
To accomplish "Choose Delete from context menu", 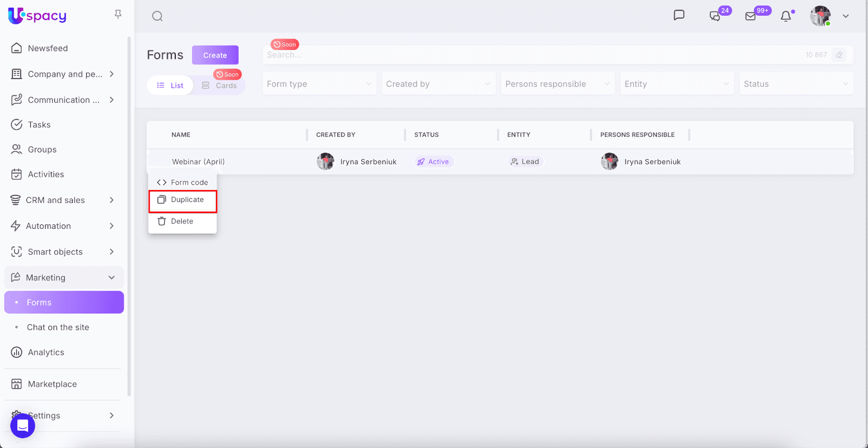I will (x=183, y=221).
